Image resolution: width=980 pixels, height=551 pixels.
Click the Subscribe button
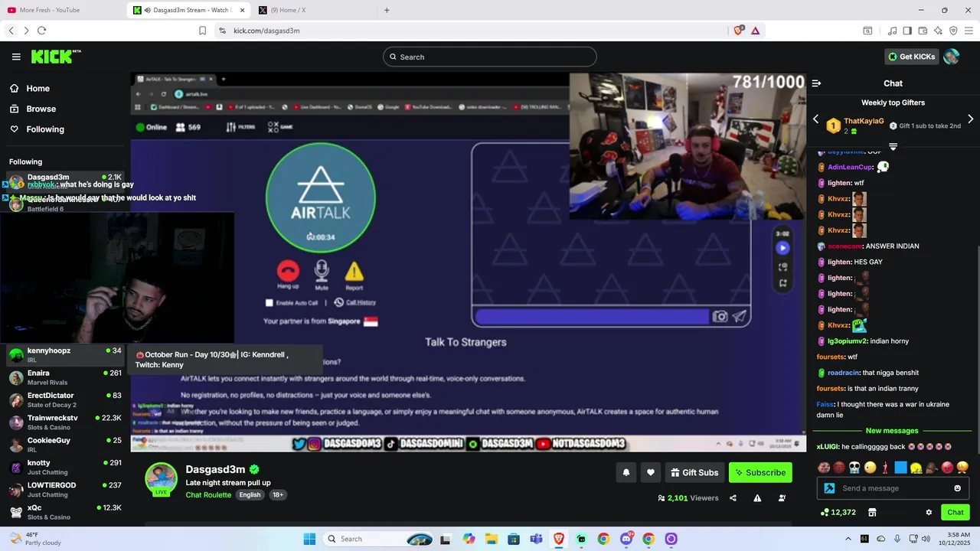coord(760,472)
